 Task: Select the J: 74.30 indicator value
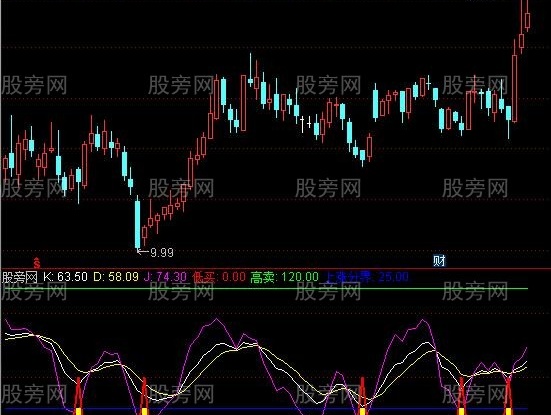(x=165, y=277)
